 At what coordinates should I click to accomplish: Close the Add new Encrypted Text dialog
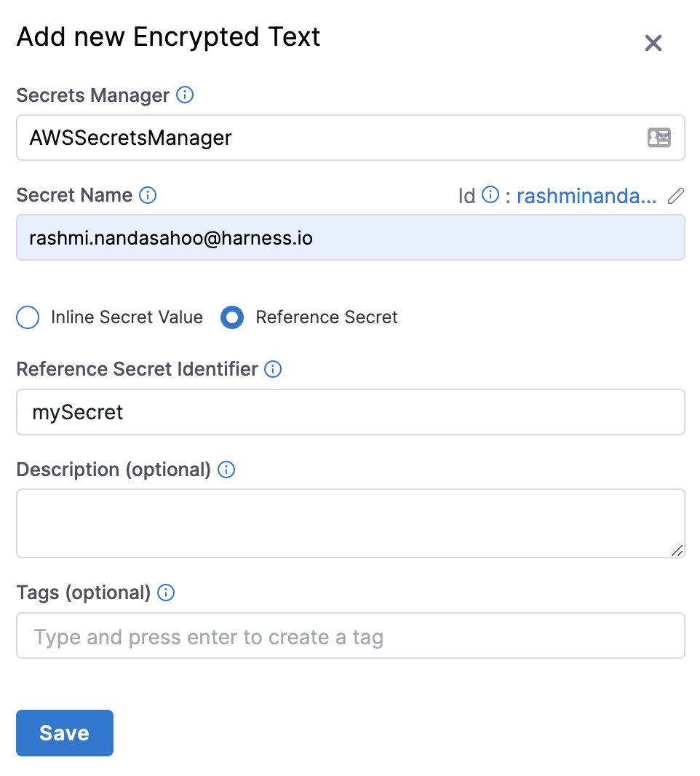[x=653, y=43]
